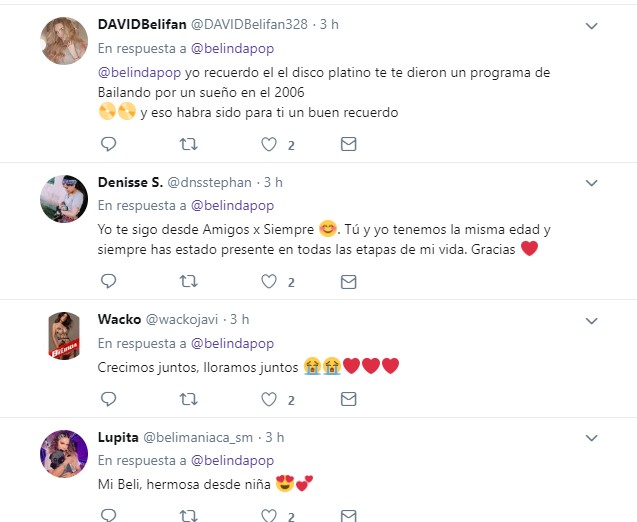Share Denisse S.'s tweet by message
Viewport: 637px width, 522px height.
[x=349, y=282]
